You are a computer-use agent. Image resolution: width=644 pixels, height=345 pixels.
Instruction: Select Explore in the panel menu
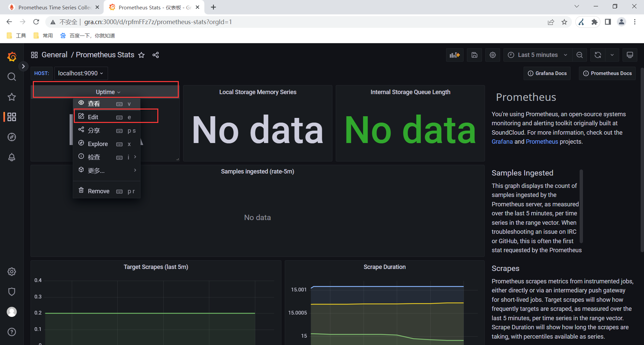click(107, 144)
